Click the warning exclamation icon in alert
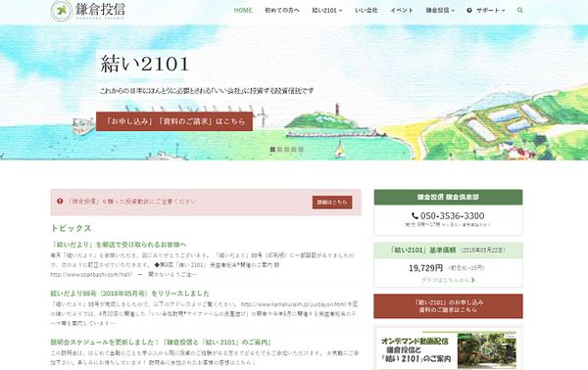 tap(60, 201)
